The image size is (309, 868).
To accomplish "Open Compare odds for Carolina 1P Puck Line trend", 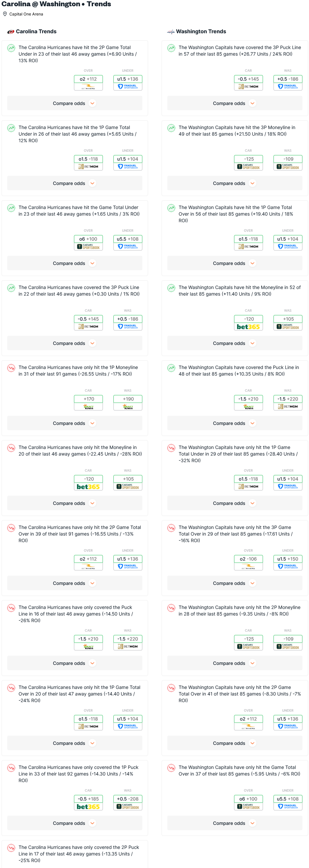I will pos(74,823).
